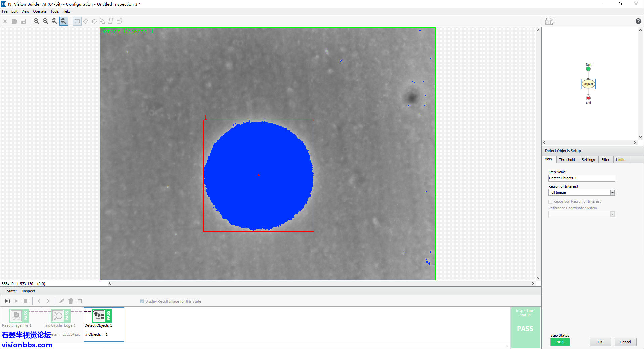Image resolution: width=644 pixels, height=349 pixels.
Task: Click the Zoom Out magnifier icon
Action: click(45, 21)
